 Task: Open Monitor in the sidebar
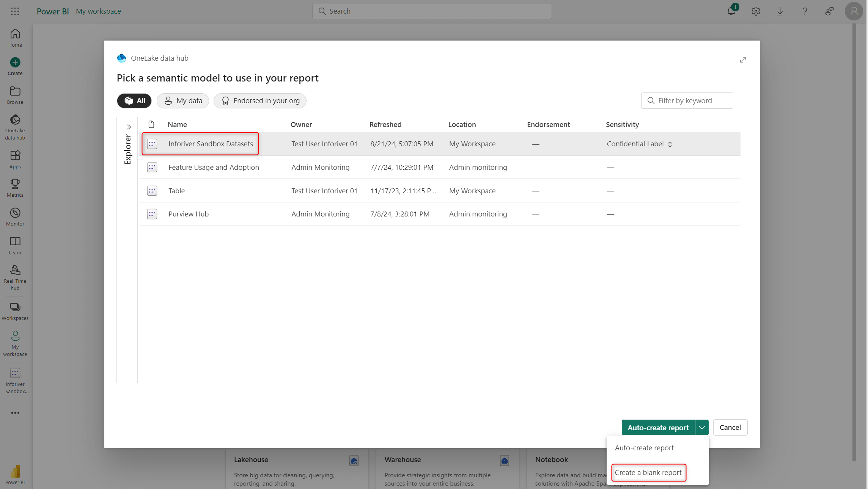pos(15,217)
